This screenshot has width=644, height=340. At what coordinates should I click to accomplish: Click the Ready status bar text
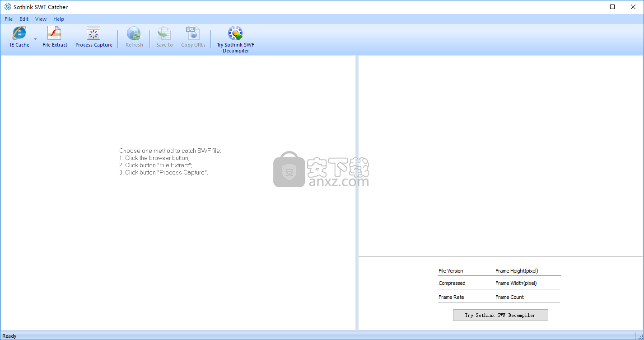click(9, 336)
